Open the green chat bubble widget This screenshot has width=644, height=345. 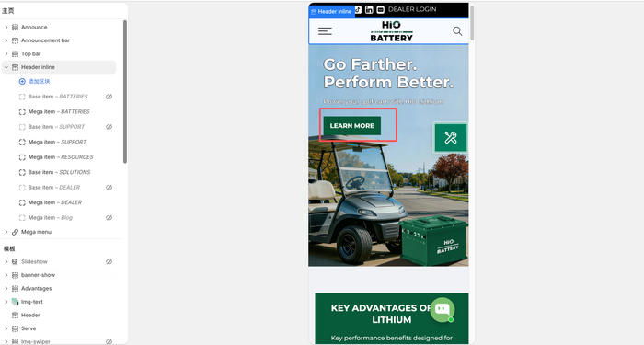click(443, 309)
